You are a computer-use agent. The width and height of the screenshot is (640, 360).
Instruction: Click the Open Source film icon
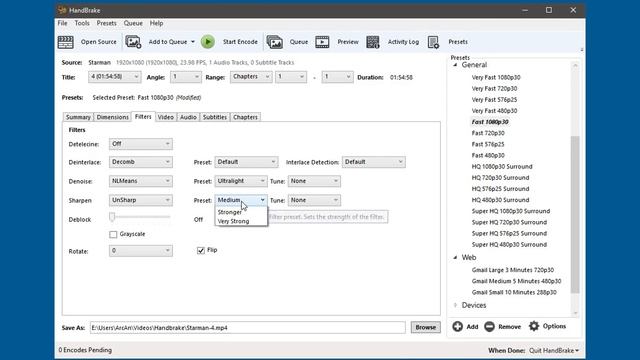(66, 42)
